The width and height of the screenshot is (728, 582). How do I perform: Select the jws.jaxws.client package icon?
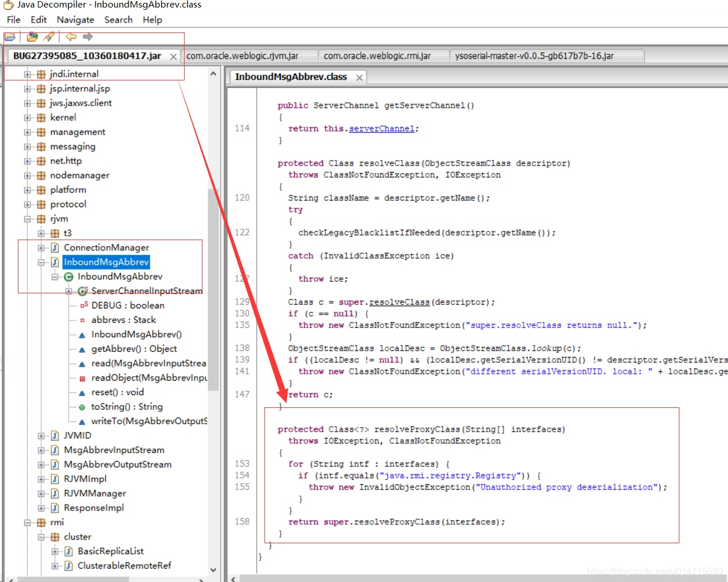coord(41,103)
